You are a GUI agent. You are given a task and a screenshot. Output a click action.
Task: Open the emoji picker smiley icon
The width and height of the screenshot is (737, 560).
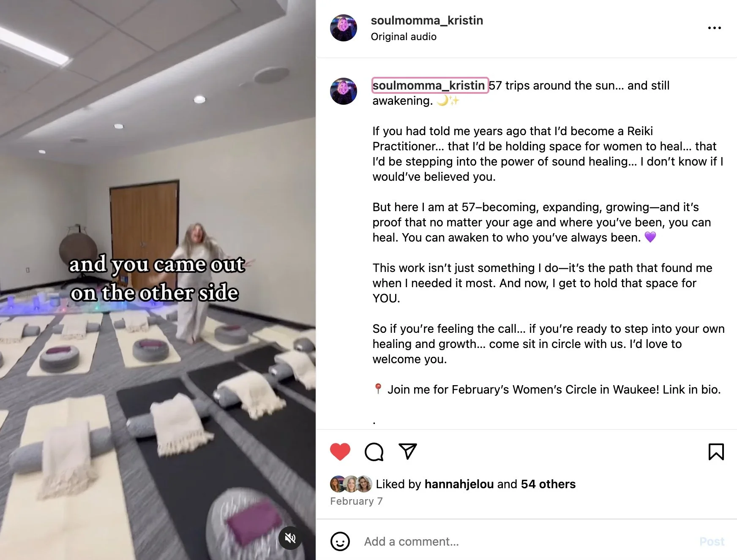click(x=340, y=541)
